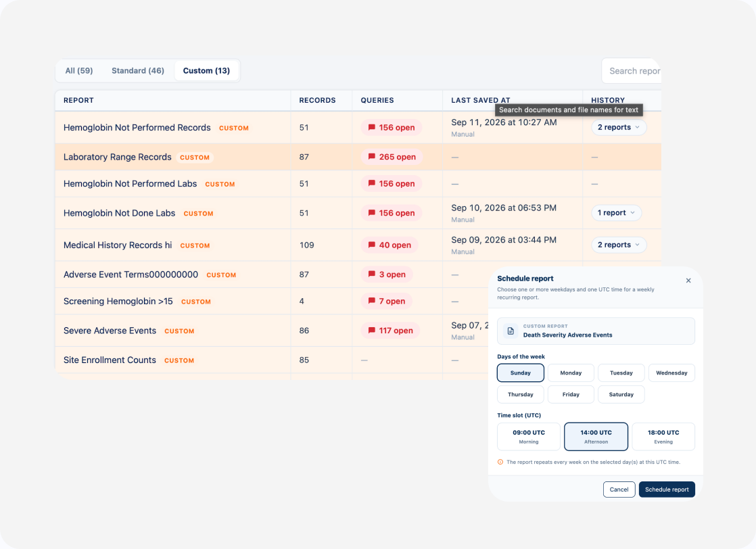Click the flag icon in 40 open badge
The width and height of the screenshot is (756, 549).
pos(372,245)
